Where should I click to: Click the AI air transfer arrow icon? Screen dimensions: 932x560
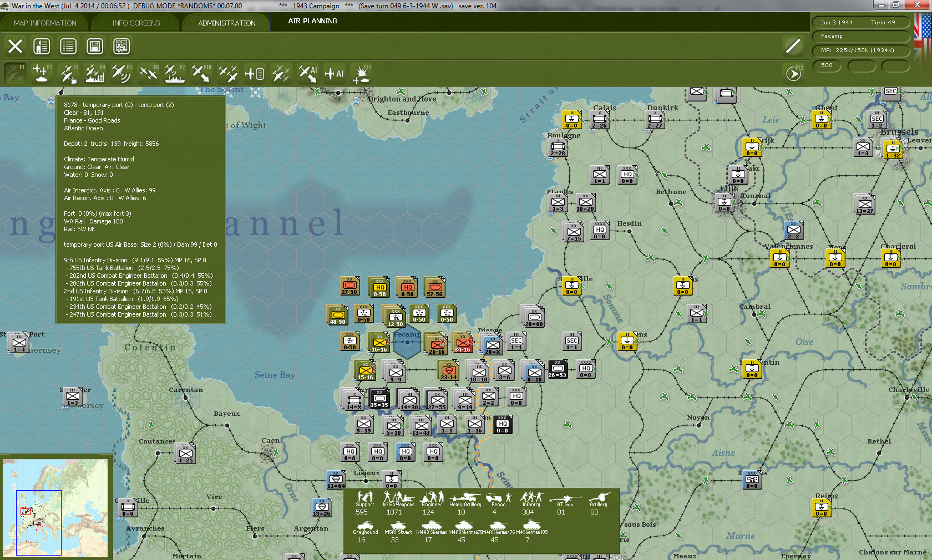(x=308, y=73)
